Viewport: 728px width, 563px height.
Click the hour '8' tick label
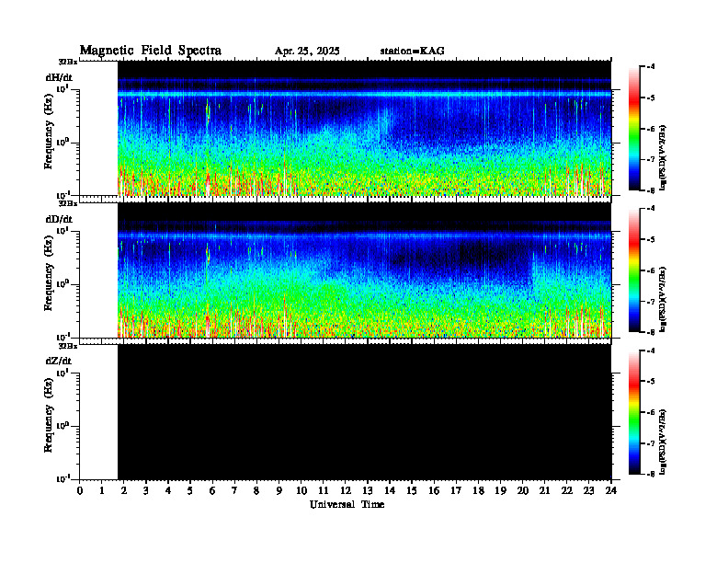(x=256, y=491)
